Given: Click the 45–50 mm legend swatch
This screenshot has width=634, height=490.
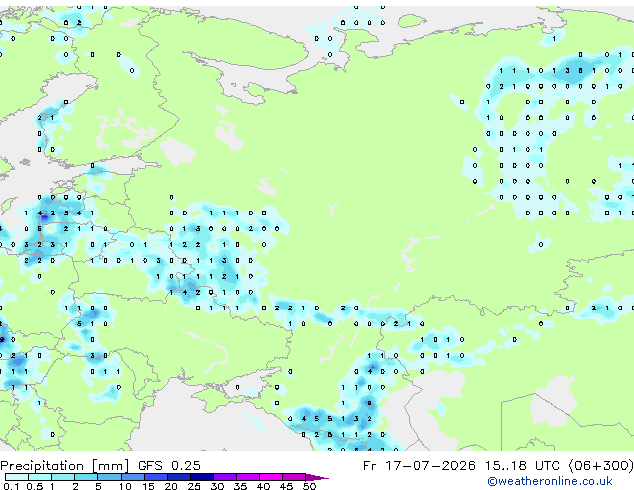Looking at the screenshot, I should tap(294, 477).
